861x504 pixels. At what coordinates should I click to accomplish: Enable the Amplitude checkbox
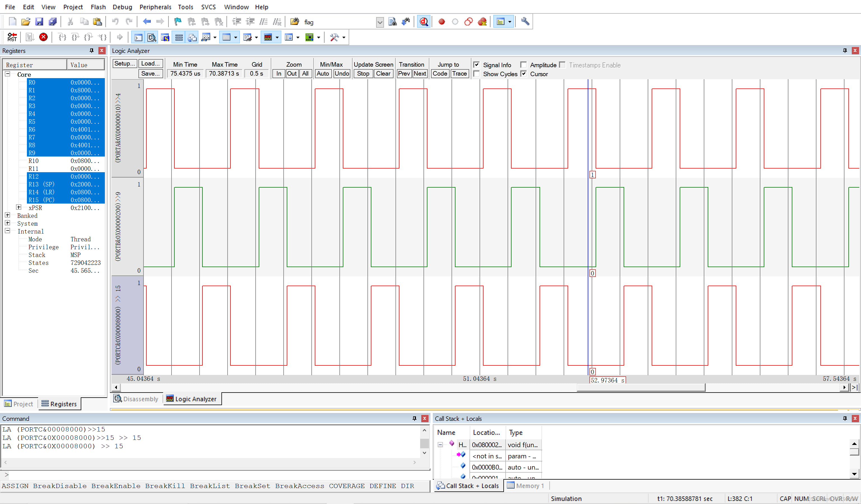tap(524, 65)
